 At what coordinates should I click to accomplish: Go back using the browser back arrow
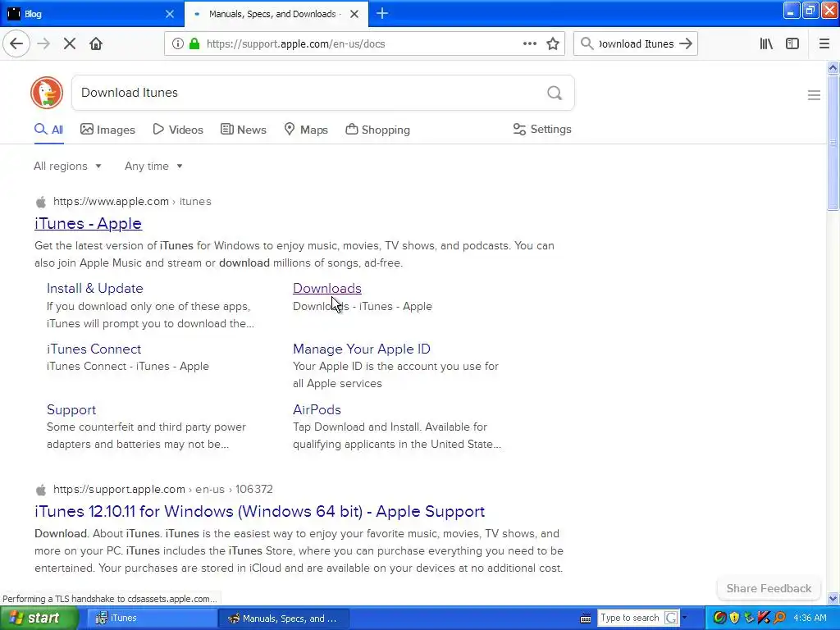click(16, 44)
